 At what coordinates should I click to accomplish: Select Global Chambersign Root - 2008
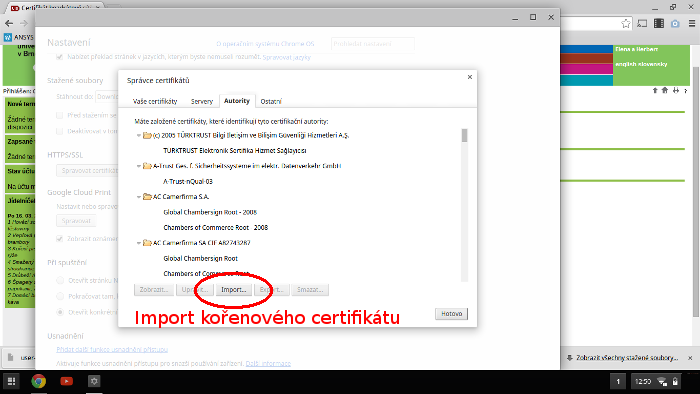(210, 212)
